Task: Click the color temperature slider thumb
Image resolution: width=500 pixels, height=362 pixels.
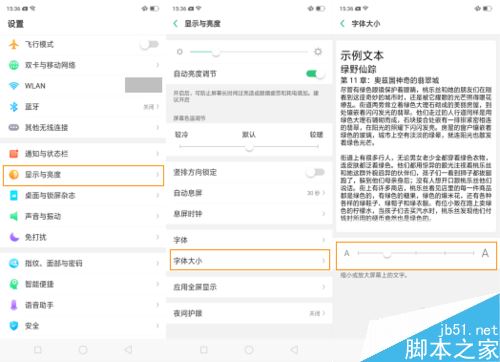Action: [x=249, y=147]
